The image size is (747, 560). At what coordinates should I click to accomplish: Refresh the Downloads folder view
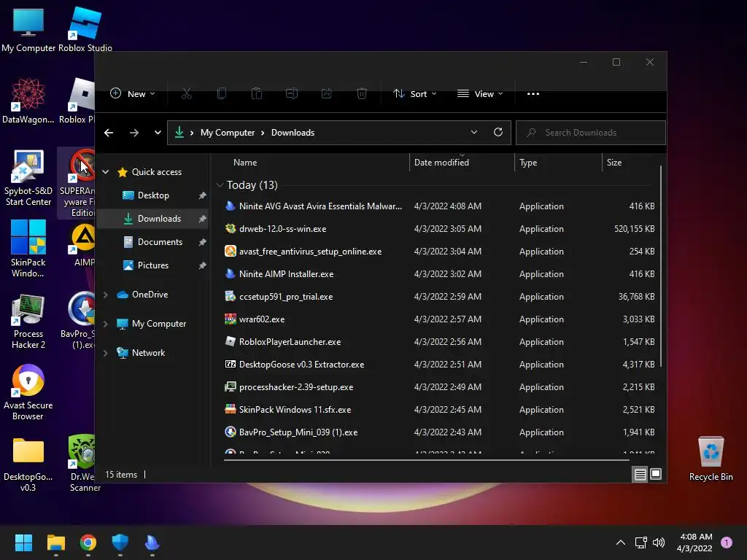click(498, 133)
